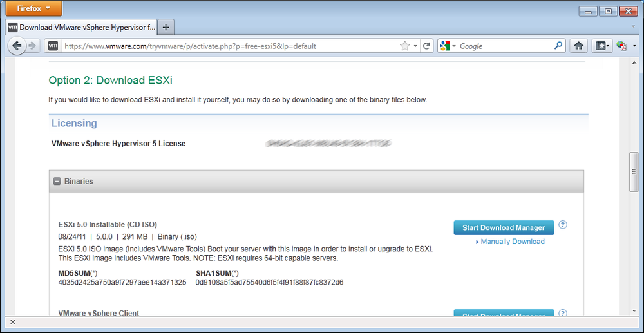Maximize the Firefox window
Screen dimensions: 644x333
tap(609, 11)
